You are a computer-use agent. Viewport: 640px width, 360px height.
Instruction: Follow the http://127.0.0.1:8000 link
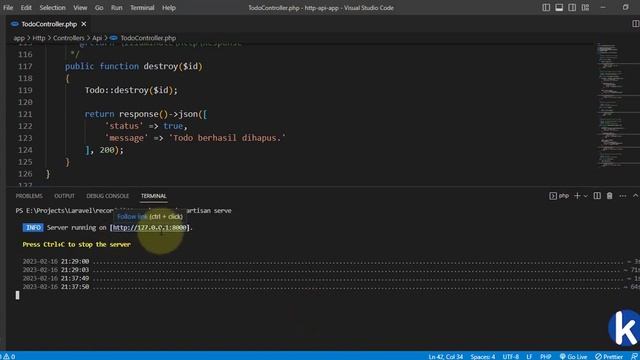pyautogui.click(x=149, y=228)
